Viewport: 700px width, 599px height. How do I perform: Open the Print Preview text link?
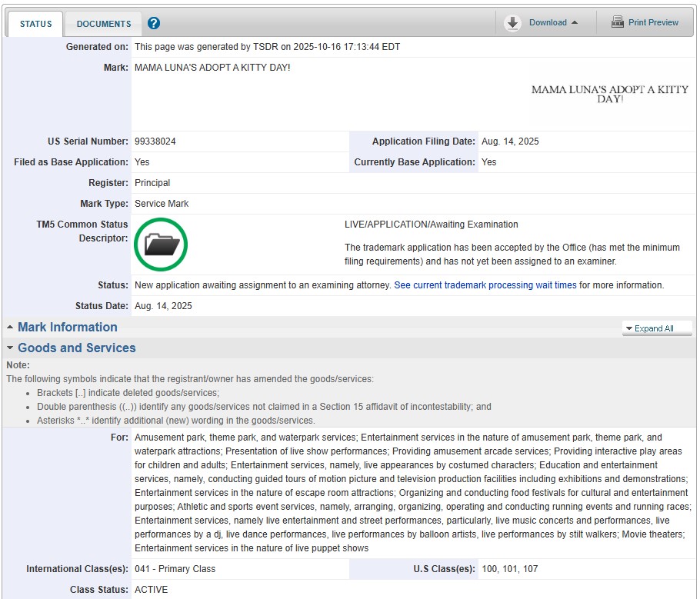(653, 23)
